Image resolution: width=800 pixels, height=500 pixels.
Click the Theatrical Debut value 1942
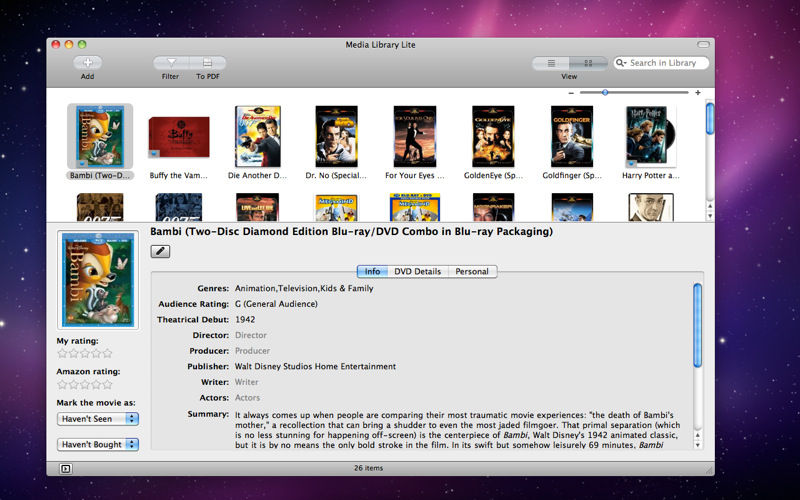[245, 319]
